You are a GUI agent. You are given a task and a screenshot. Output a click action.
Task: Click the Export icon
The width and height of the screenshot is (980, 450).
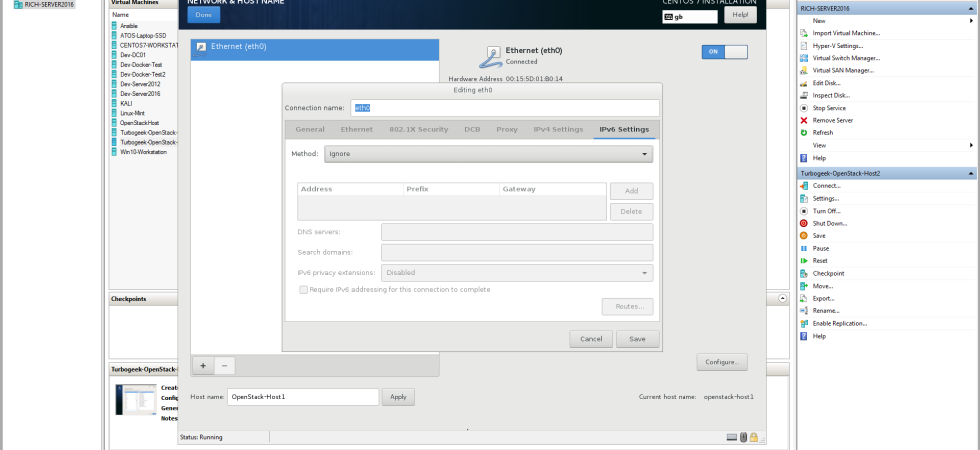click(804, 298)
